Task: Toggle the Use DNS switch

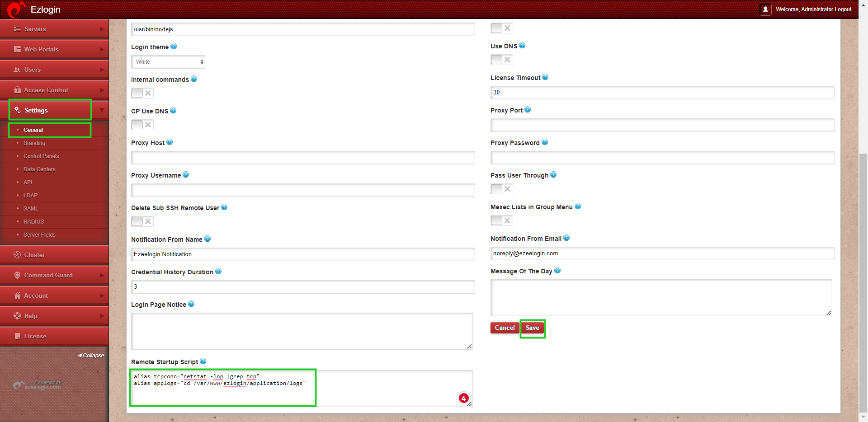Action: (502, 60)
